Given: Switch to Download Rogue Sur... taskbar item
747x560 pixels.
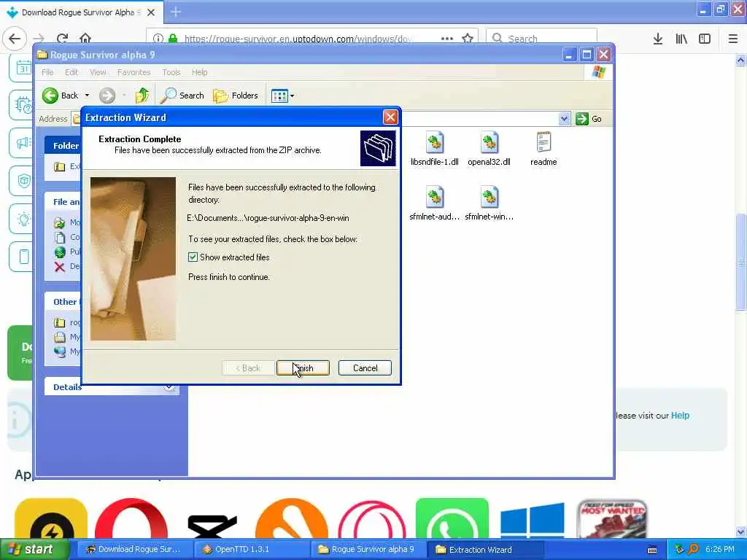Looking at the screenshot, I should click(x=135, y=550).
